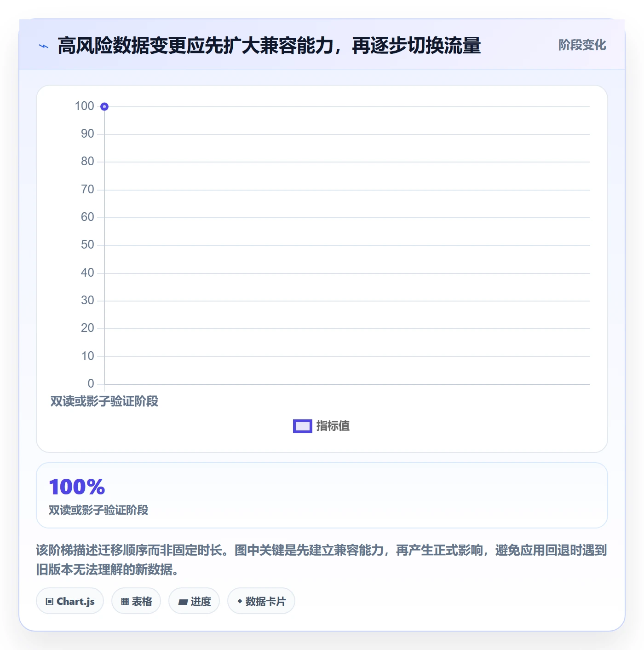Click the 指标值 legend color box
This screenshot has height=650, width=644.
tap(303, 426)
